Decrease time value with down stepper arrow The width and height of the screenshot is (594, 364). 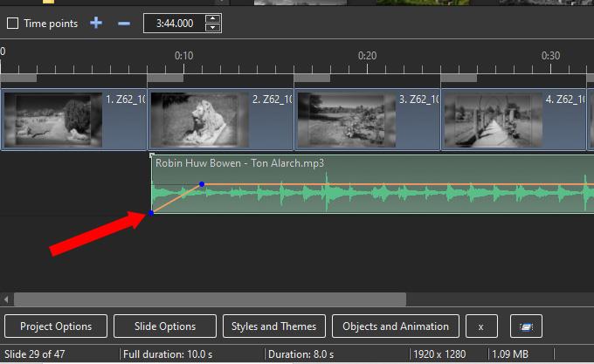tap(213, 28)
